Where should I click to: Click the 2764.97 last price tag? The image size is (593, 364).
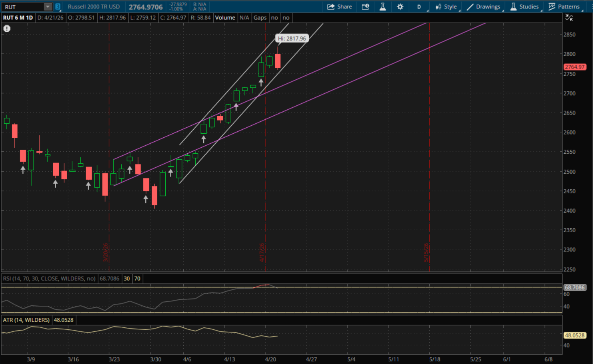pos(575,67)
